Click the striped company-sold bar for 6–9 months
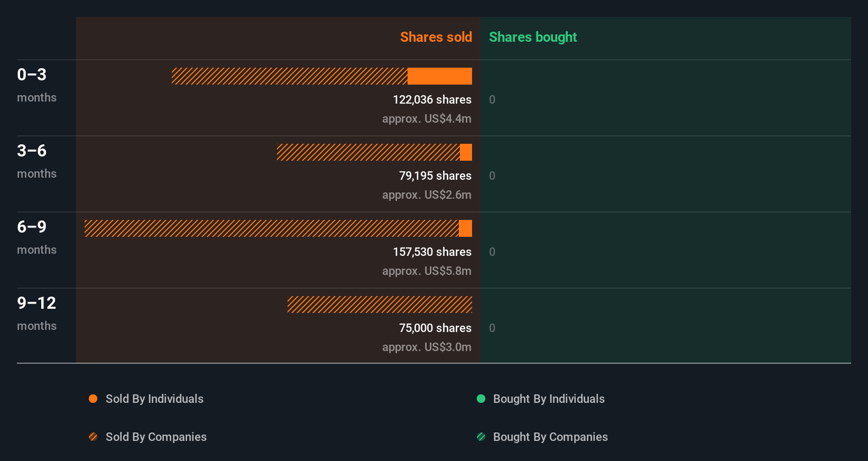The height and width of the screenshot is (461, 868). pyautogui.click(x=272, y=228)
